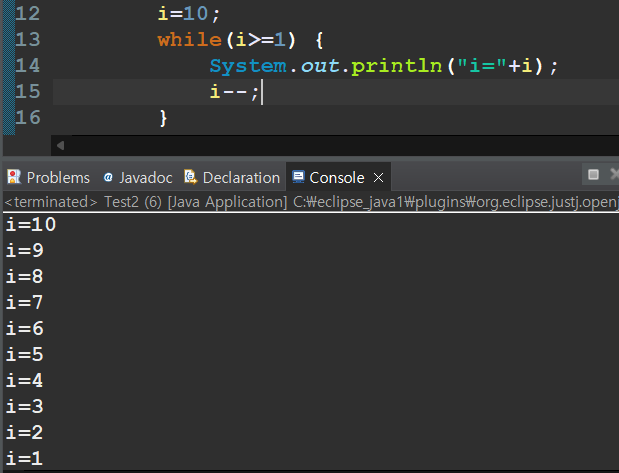The image size is (619, 473).
Task: Click the Terminate square button in console toolbar
Action: pos(593,174)
